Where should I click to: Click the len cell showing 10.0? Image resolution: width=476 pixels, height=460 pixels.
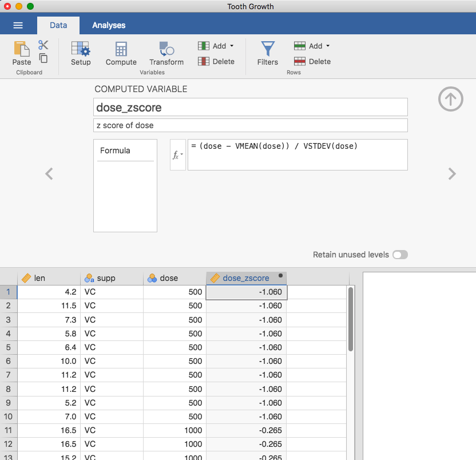[49, 361]
